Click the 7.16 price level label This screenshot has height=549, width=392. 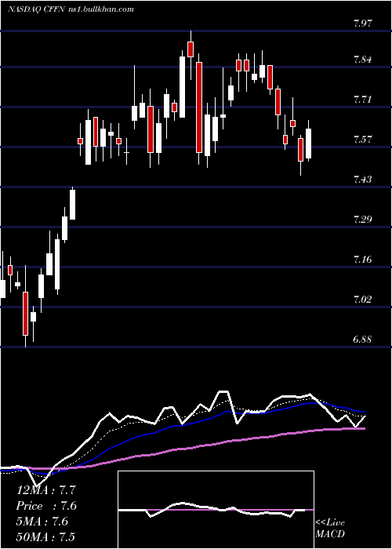point(363,260)
